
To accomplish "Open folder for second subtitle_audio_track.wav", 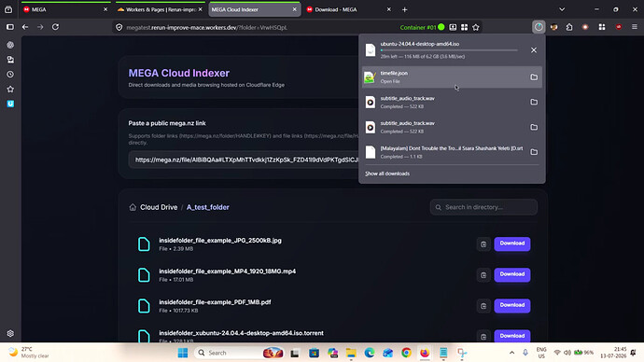I will coord(534,127).
